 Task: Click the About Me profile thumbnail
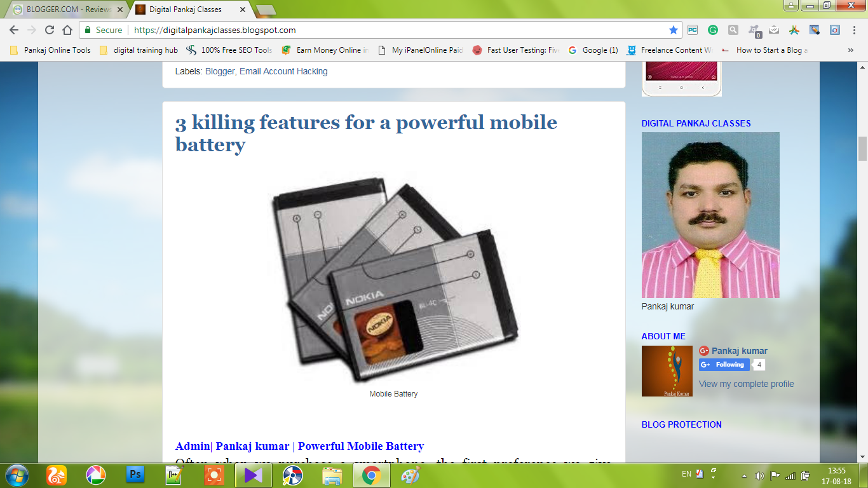667,371
